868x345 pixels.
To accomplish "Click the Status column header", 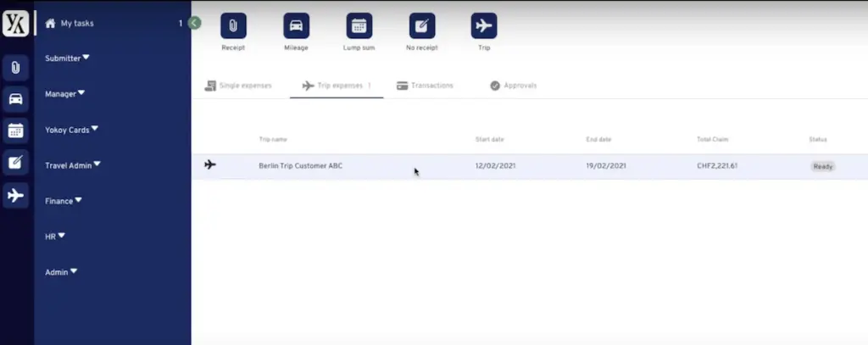I will pyautogui.click(x=818, y=140).
